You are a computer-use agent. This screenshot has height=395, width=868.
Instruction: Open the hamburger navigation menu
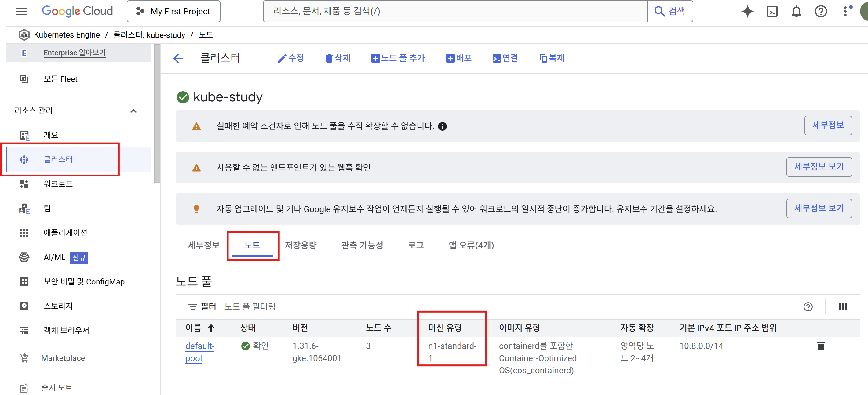[22, 12]
